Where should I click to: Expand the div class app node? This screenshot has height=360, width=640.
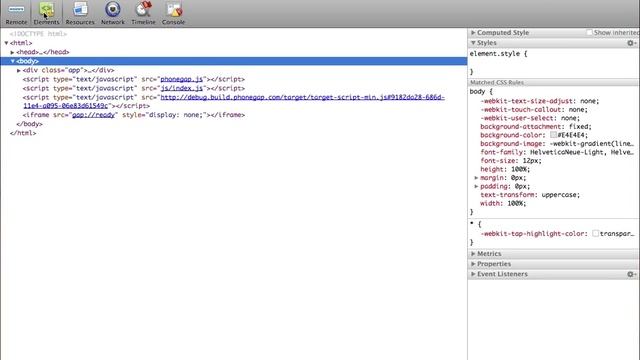click(x=19, y=71)
